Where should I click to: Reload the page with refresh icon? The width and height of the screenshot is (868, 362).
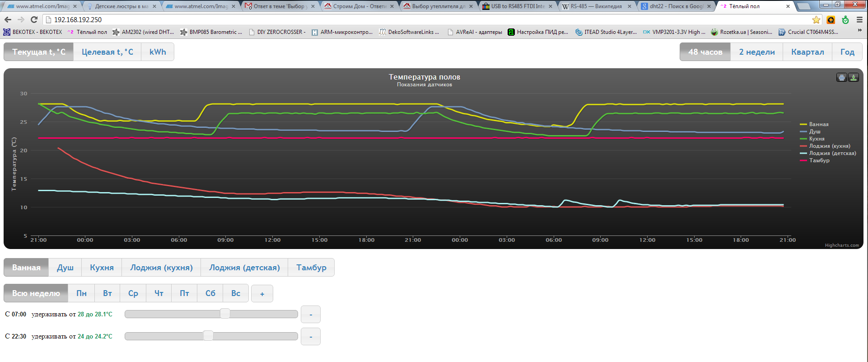[34, 19]
